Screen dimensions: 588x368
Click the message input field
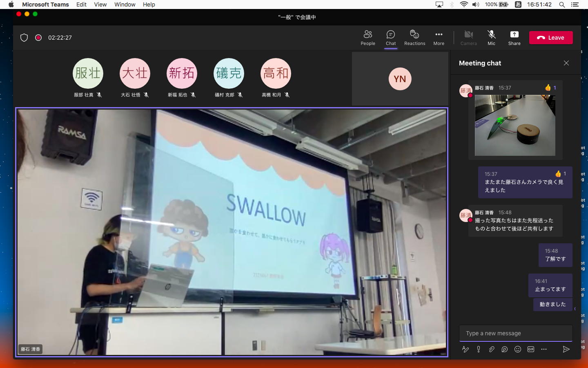pyautogui.click(x=516, y=333)
